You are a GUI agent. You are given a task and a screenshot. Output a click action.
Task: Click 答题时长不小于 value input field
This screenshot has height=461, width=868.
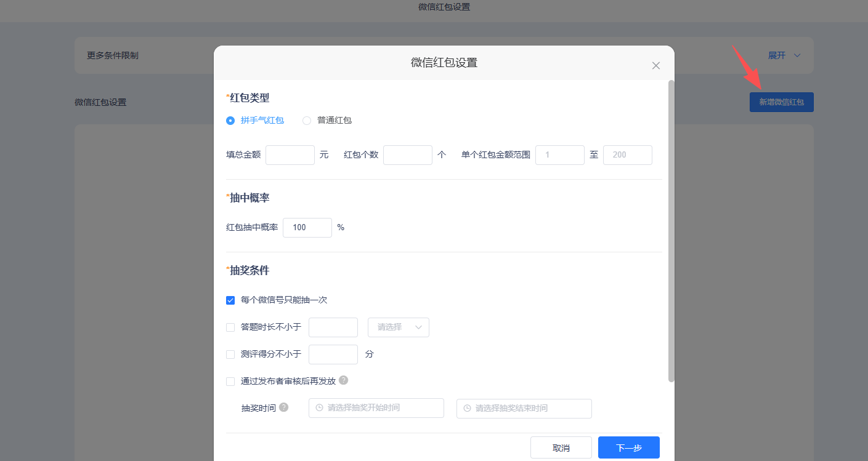click(x=333, y=327)
